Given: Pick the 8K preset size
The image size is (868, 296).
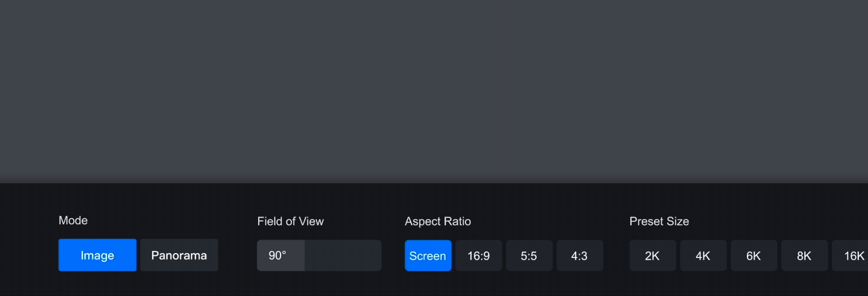Looking at the screenshot, I should point(804,256).
